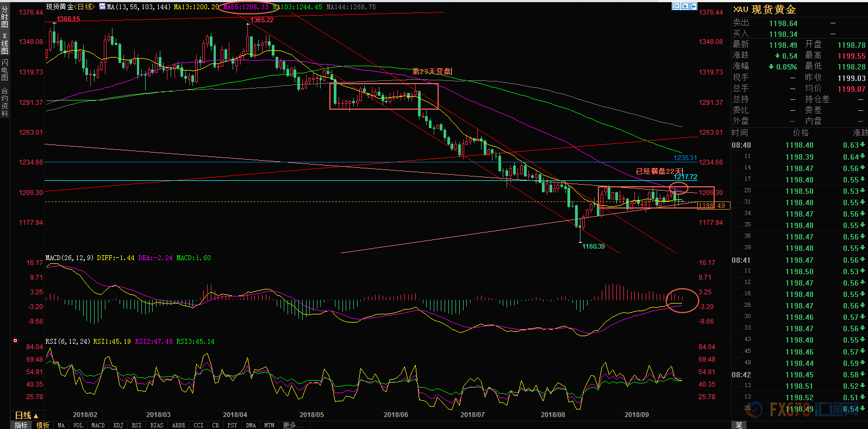Open the 分时图 intraday chart tab
This screenshot has width=868, height=429.
[4, 17]
